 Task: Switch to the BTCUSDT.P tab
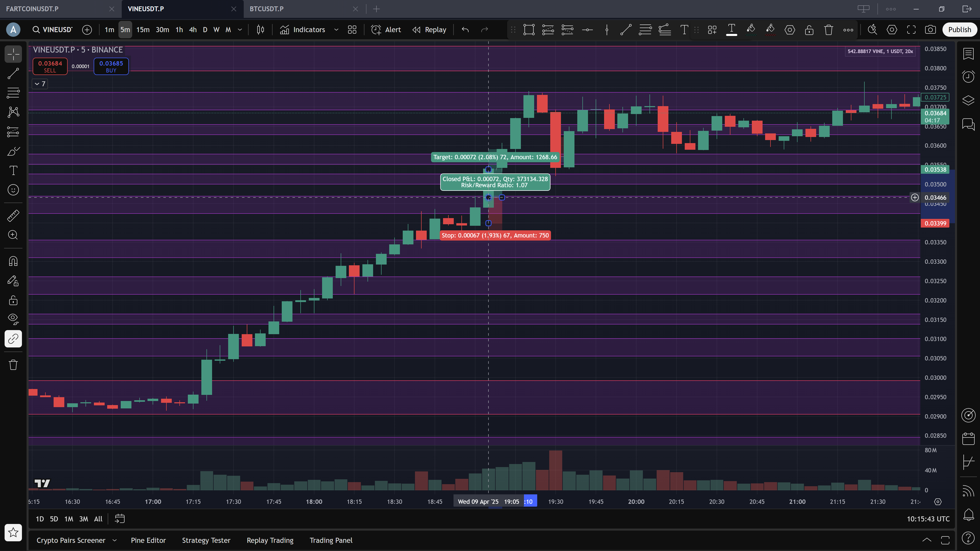click(x=266, y=9)
